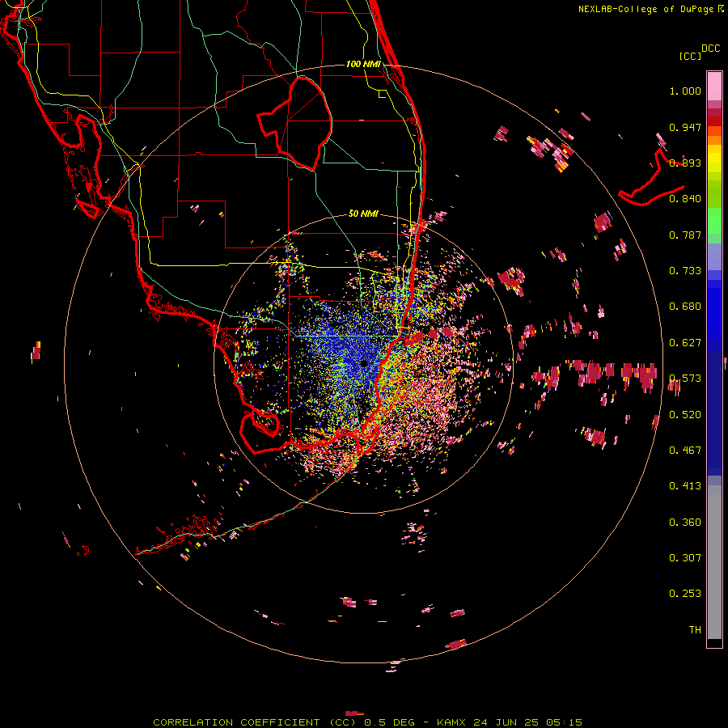
Task: Click the 0.467 value on the color scale
Action: (685, 451)
